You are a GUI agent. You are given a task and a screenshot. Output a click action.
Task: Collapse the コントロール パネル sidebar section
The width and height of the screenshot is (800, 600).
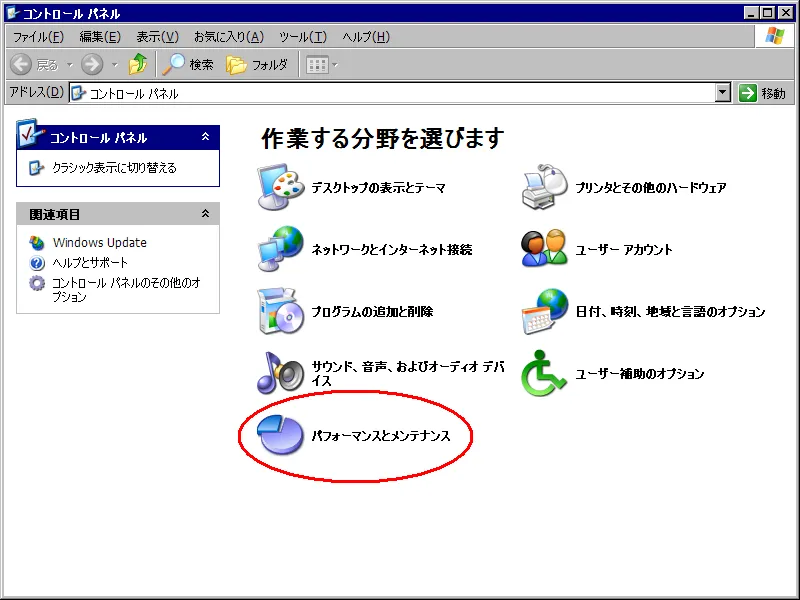205,137
